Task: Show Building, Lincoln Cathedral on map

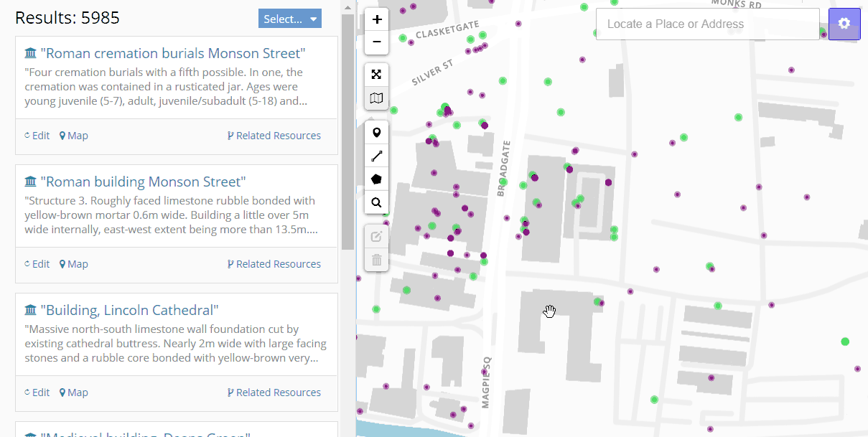Action: tap(73, 393)
